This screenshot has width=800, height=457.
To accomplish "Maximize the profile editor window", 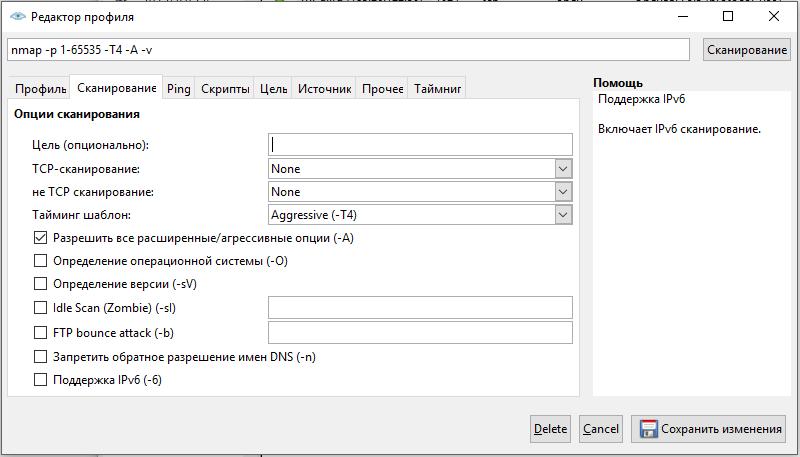I will (727, 17).
